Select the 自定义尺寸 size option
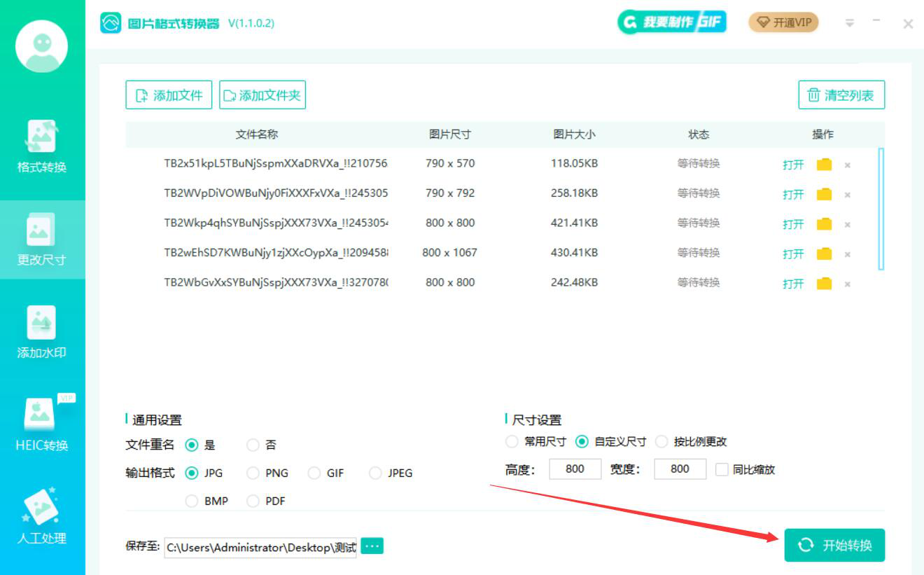Screen dimensions: 924x575 [x=582, y=442]
